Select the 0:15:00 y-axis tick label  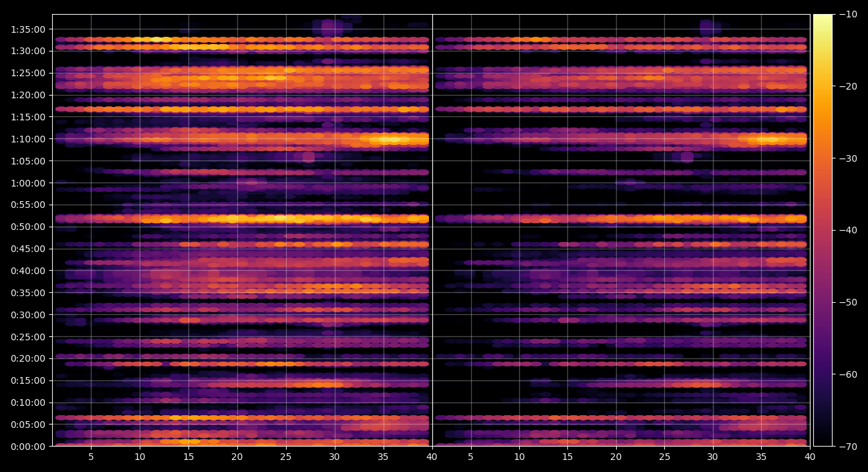tap(28, 380)
